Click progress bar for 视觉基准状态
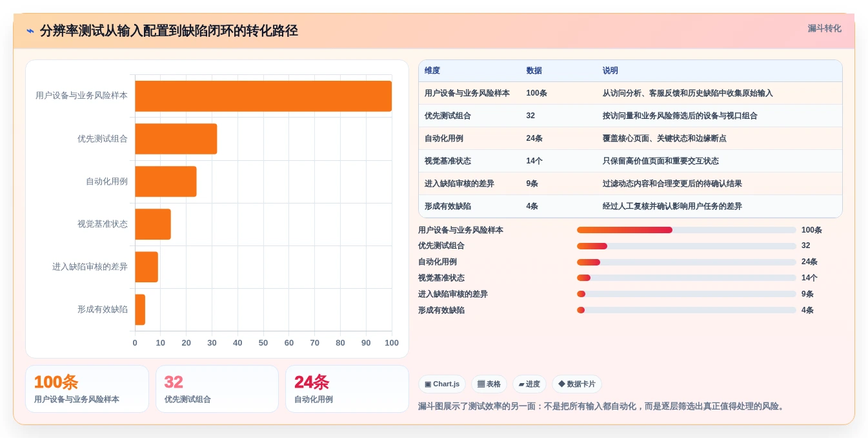Viewport: 868px width, 438px height. 687,278
